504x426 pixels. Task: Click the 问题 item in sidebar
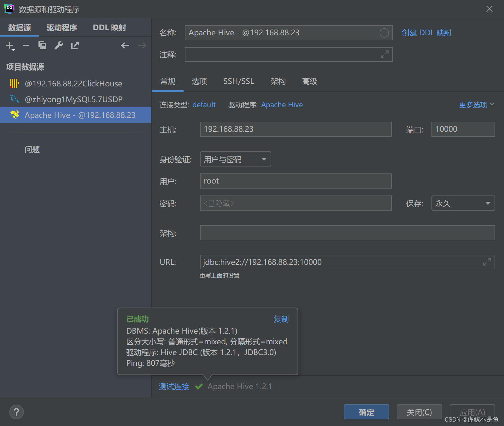[x=32, y=149]
